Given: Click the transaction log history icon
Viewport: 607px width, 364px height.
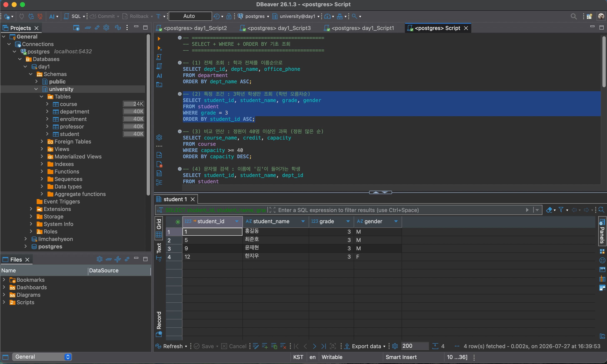Looking at the screenshot, I should pyautogui.click(x=216, y=16).
